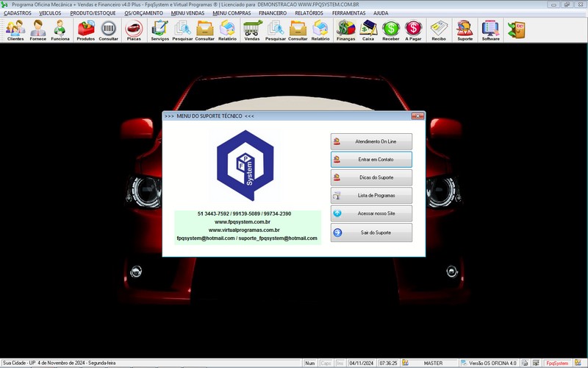Click the printer icon in status bar
The image size is (588, 368).
(x=525, y=363)
